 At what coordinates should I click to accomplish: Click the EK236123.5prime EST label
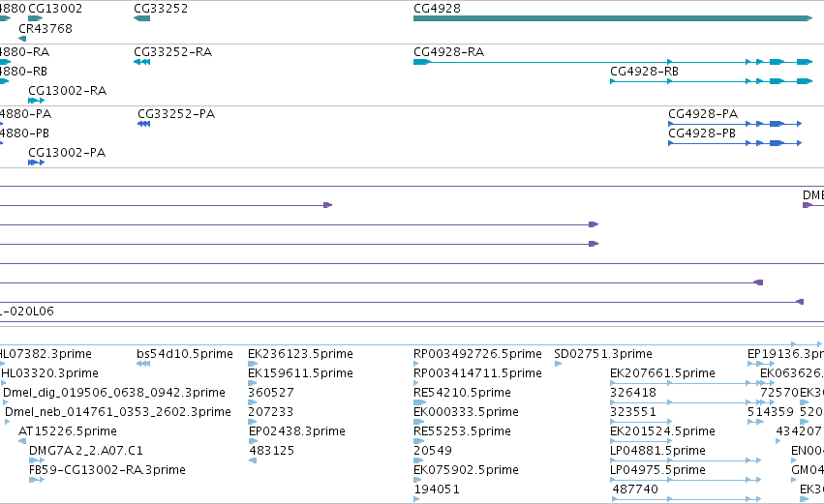point(300,354)
